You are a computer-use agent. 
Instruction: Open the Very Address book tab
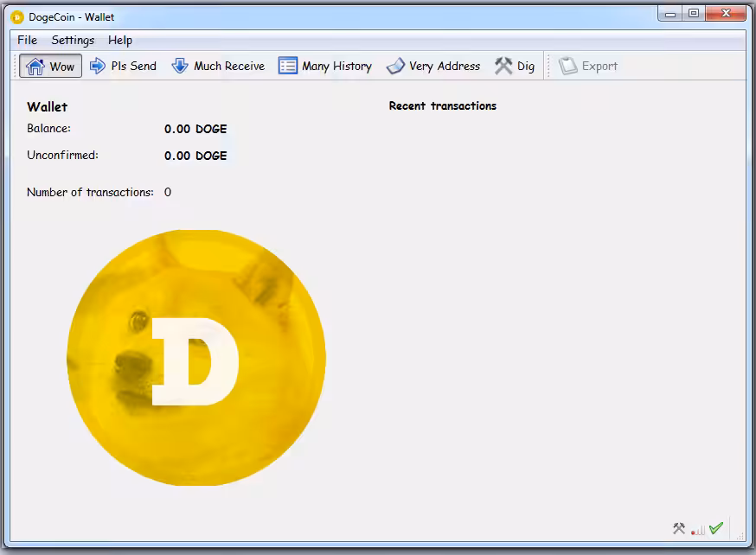pyautogui.click(x=433, y=66)
